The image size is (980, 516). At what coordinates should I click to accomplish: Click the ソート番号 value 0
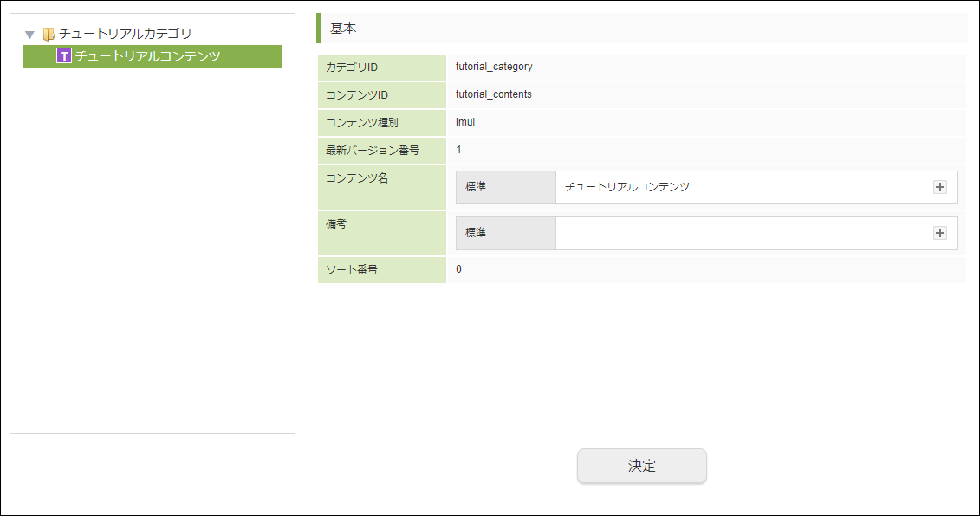[x=458, y=269]
